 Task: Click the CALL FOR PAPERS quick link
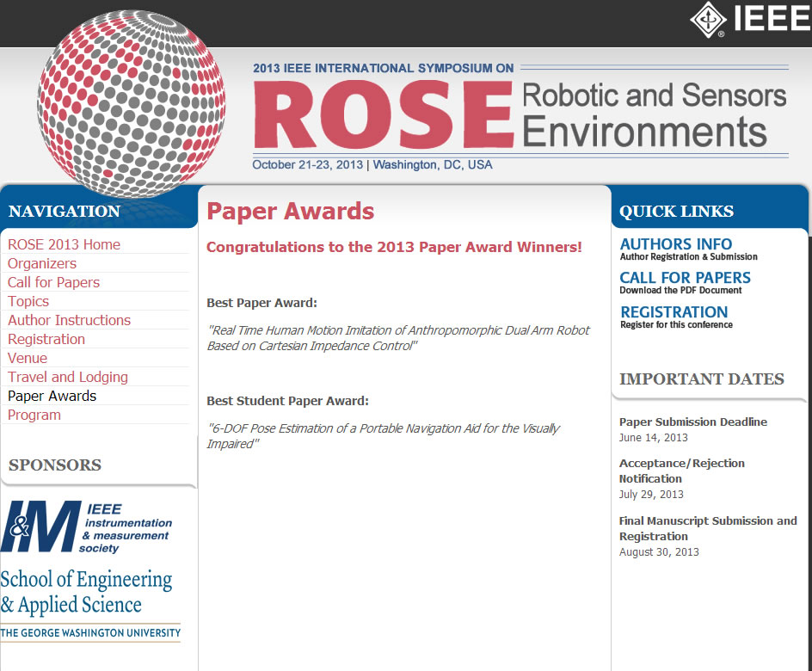pos(685,278)
